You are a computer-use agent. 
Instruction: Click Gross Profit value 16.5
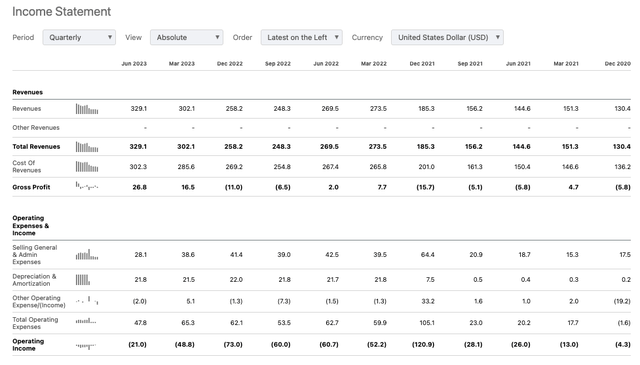tap(188, 187)
